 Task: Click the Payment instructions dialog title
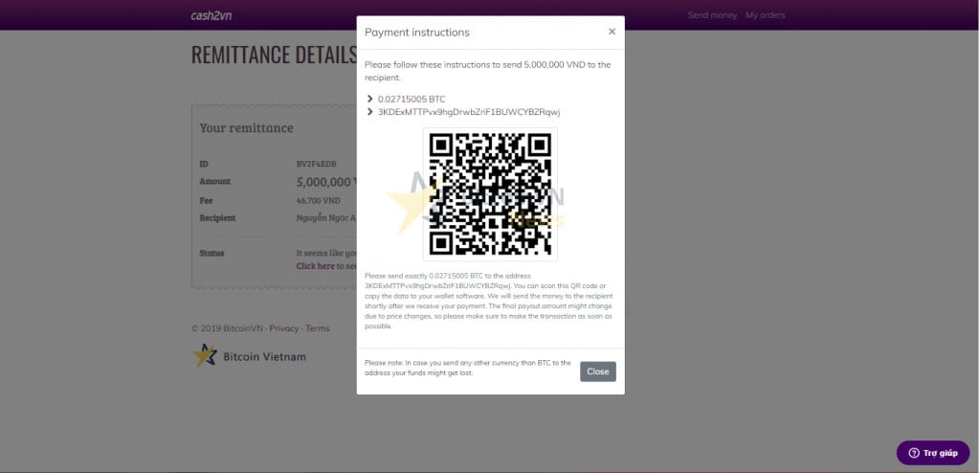pyautogui.click(x=417, y=33)
